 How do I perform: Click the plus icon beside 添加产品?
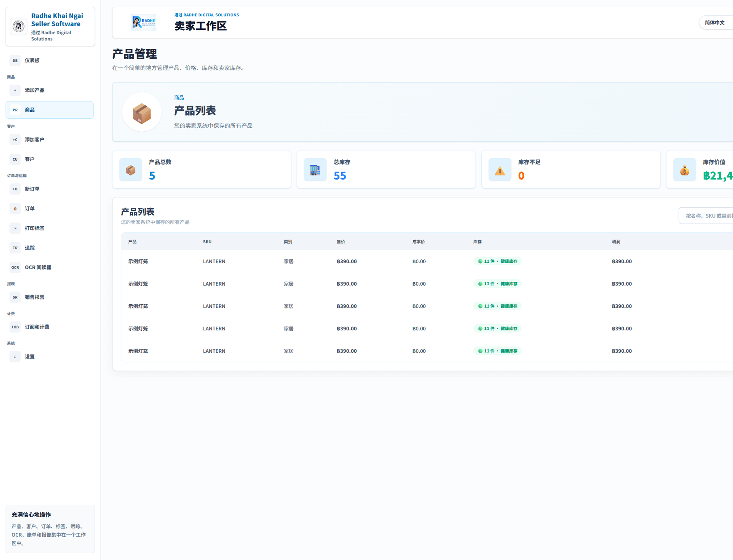click(x=15, y=90)
